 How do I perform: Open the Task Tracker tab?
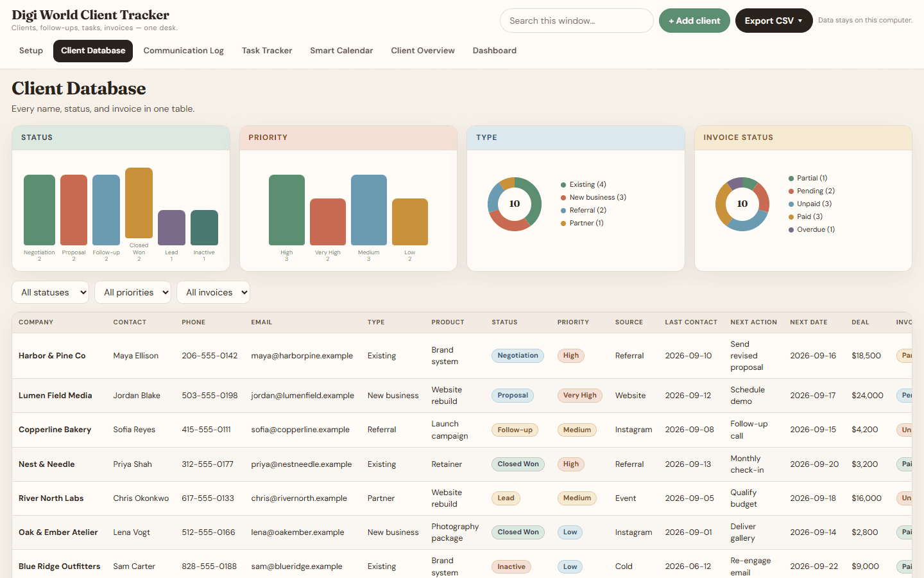pyautogui.click(x=267, y=51)
